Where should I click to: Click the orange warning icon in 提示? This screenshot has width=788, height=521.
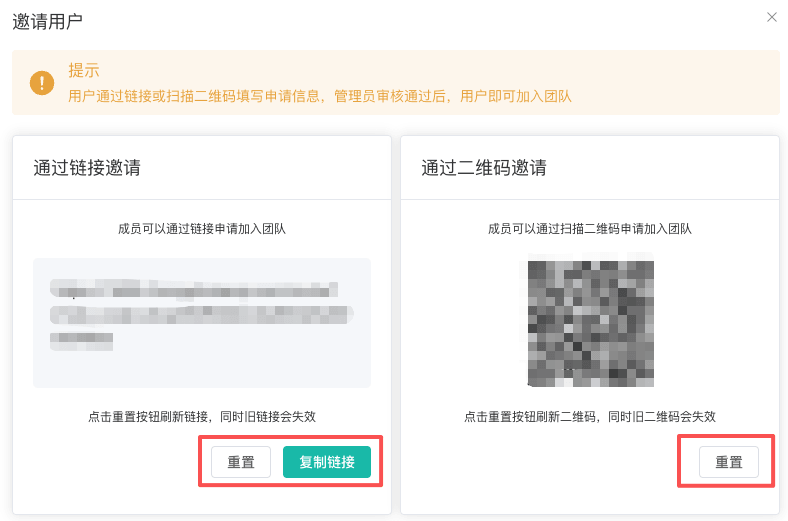tap(42, 82)
